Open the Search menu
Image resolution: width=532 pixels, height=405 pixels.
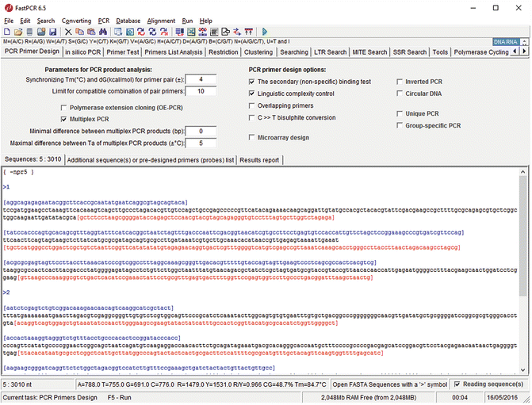[46, 21]
